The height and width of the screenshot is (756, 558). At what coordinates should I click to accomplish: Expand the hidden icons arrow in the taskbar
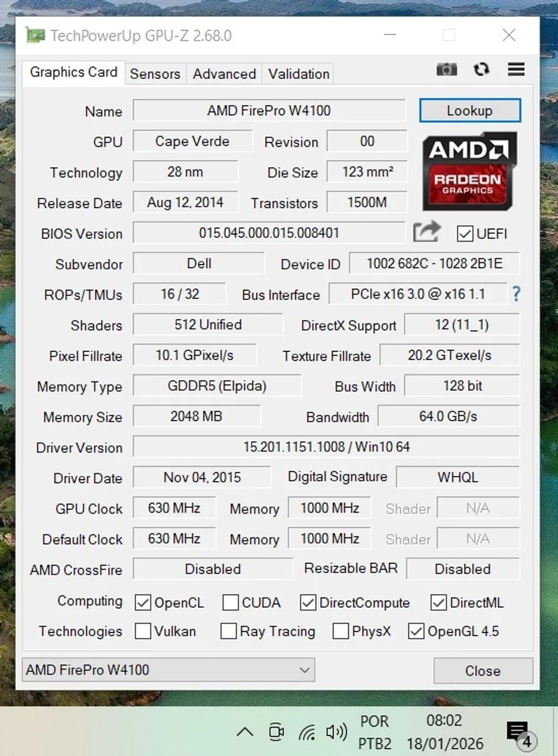(245, 731)
